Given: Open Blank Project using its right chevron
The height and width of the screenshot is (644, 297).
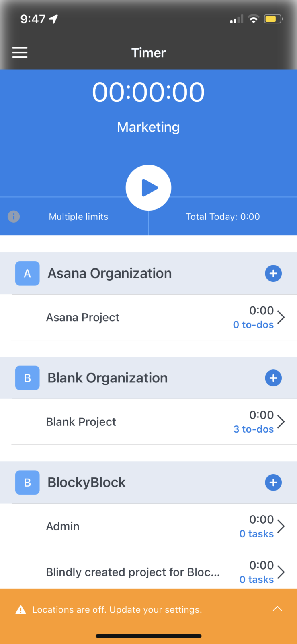Looking at the screenshot, I should [281, 422].
